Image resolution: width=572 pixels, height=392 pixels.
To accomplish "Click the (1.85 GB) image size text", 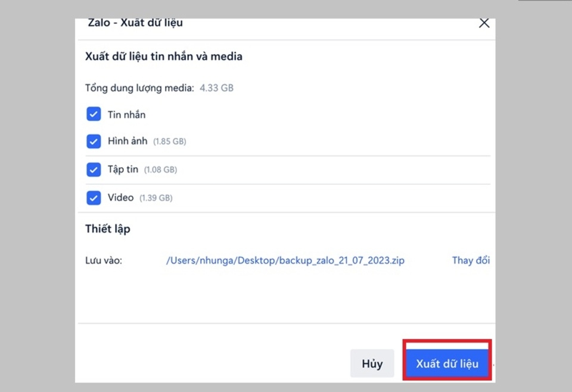I will coord(170,141).
